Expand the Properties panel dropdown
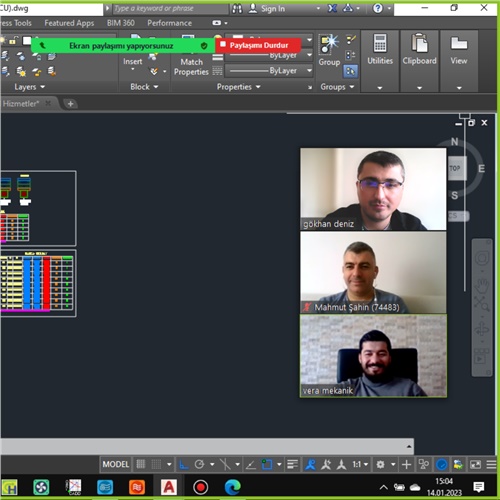This screenshot has height=500, width=500. click(238, 87)
